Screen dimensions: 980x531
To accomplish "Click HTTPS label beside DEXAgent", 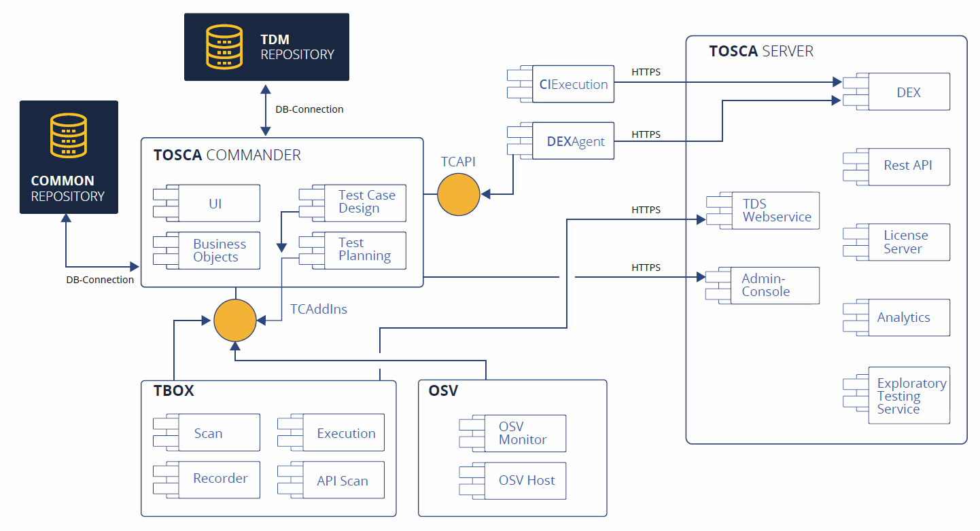I will 646,134.
